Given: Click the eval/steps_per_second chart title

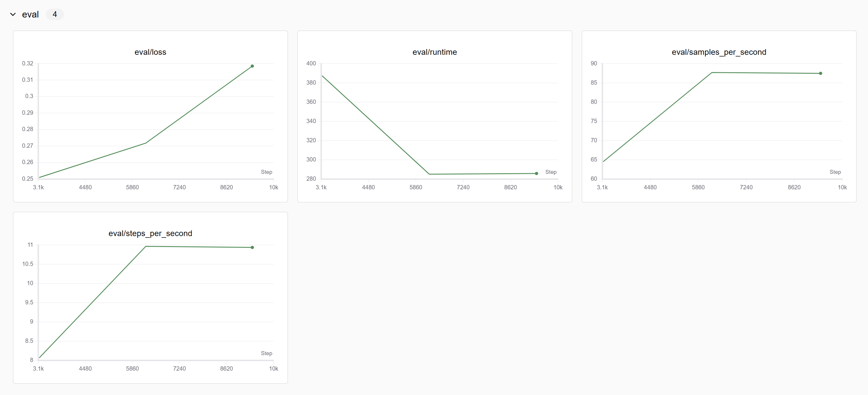Looking at the screenshot, I should pos(150,234).
